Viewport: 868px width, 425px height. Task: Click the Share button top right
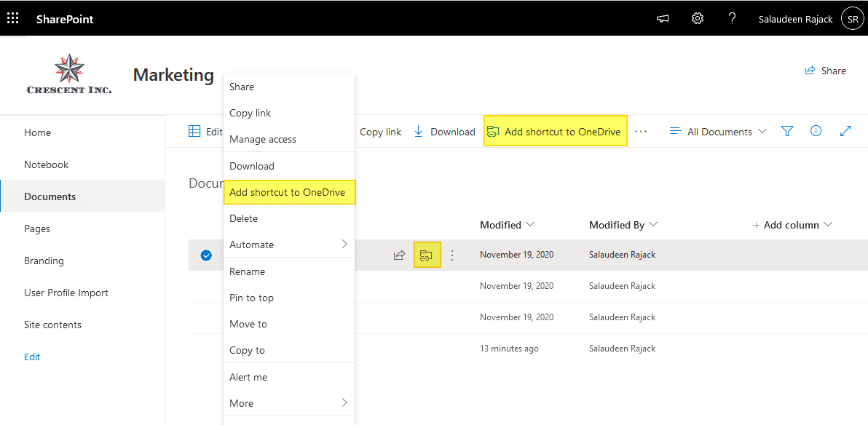826,71
